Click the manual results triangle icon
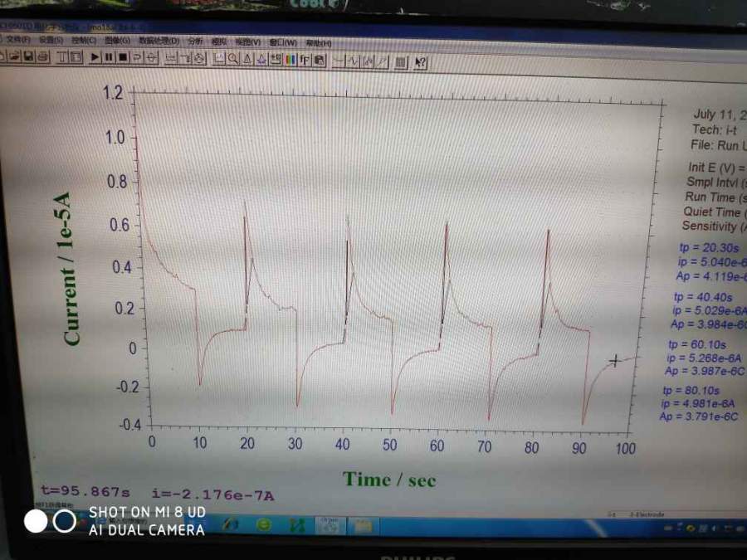This screenshot has height=560, width=747. pyautogui.click(x=247, y=60)
